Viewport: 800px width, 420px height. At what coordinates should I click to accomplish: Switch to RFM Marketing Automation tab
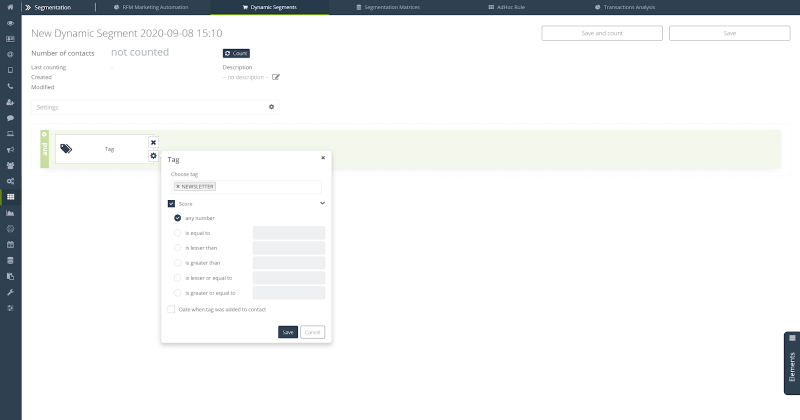pos(151,7)
